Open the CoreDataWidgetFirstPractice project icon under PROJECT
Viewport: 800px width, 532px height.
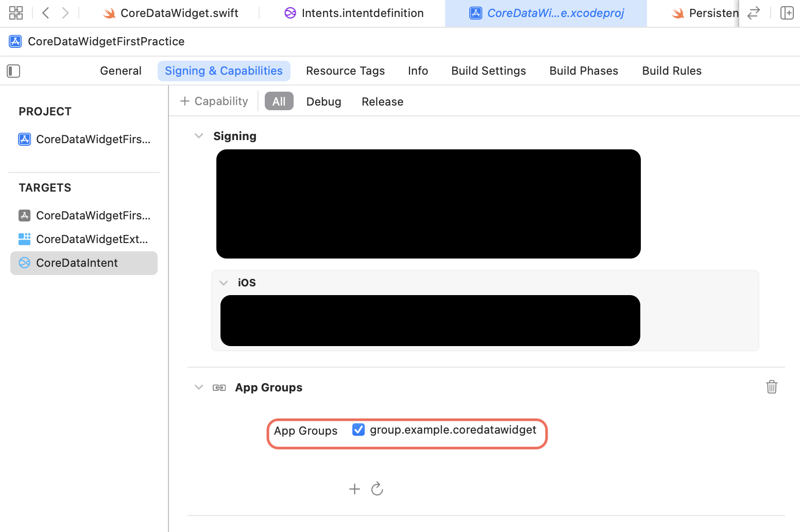coord(24,139)
